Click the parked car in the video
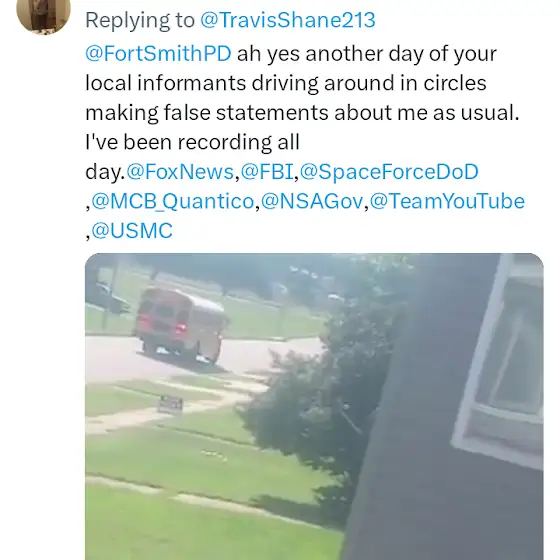This screenshot has width=560, height=560. pyautogui.click(x=107, y=298)
